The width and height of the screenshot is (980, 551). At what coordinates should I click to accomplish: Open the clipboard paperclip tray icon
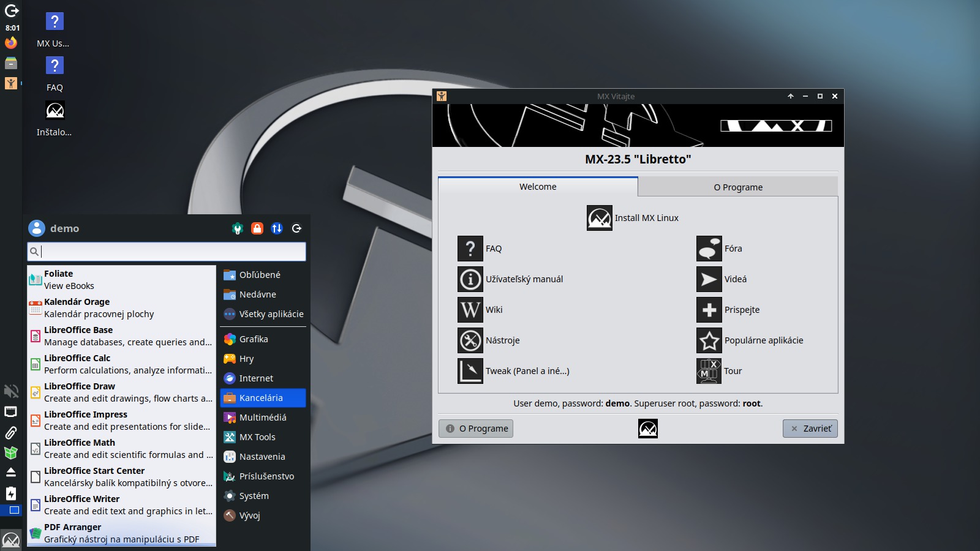[11, 433]
